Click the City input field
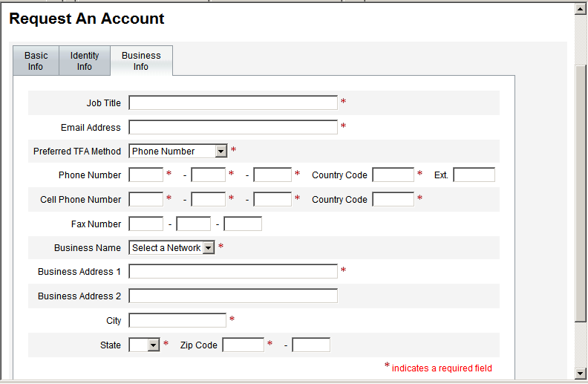The width and height of the screenshot is (588, 384). pyautogui.click(x=177, y=320)
